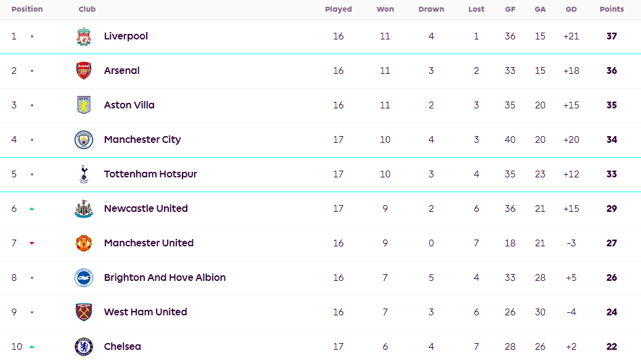Click the Brighton And Hove Albion crest
Viewport: 641px width, 364px height.
point(84,278)
